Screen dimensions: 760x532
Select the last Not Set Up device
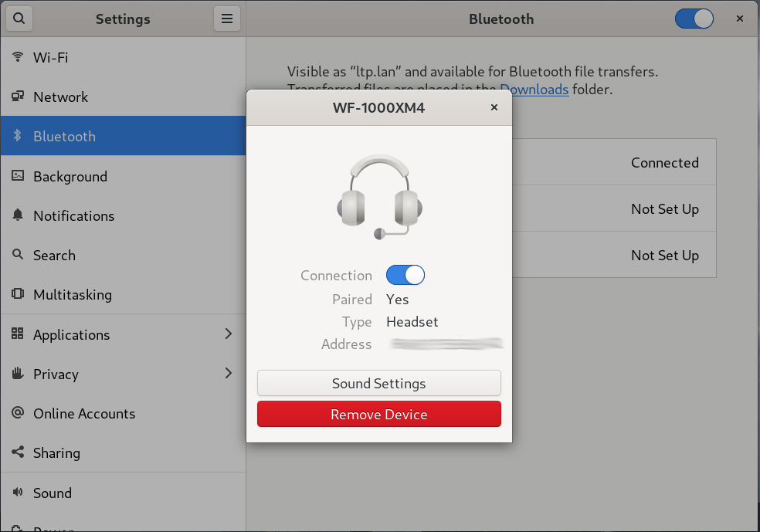pos(613,255)
